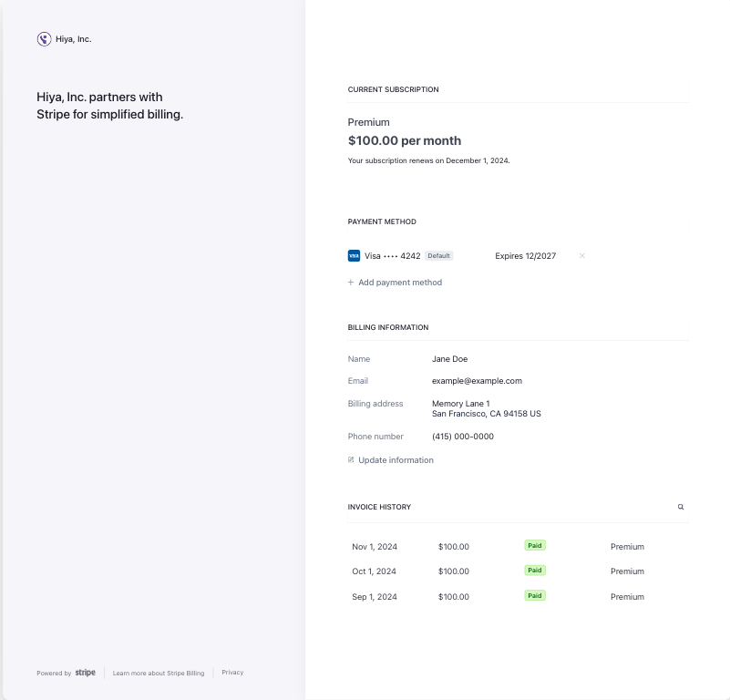Screen dimensions: 730x700
Task: Open Learn more about Stripe Billing
Action: (x=159, y=672)
